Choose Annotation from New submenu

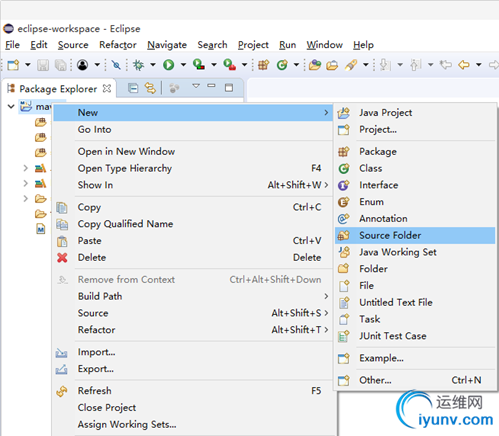pyautogui.click(x=415, y=219)
